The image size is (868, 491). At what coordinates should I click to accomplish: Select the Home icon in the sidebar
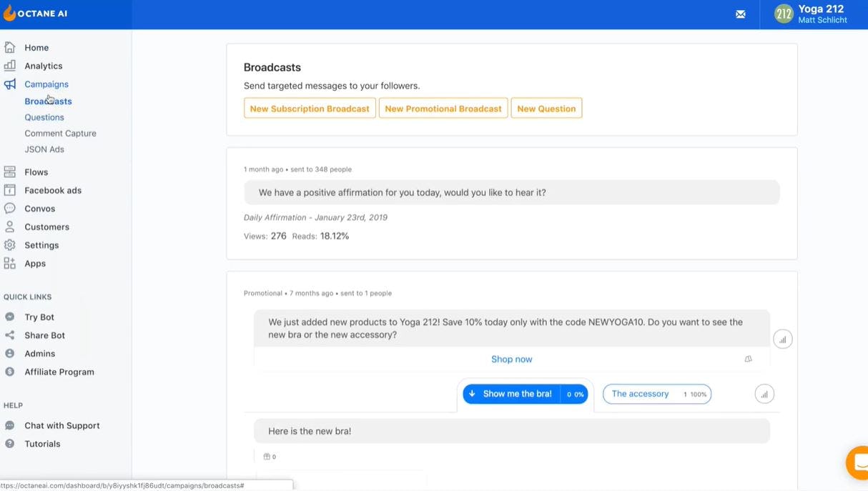10,46
